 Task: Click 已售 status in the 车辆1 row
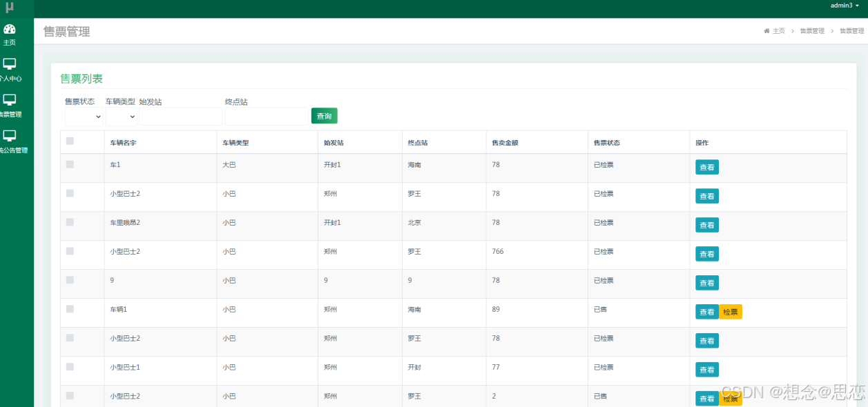[x=601, y=310]
